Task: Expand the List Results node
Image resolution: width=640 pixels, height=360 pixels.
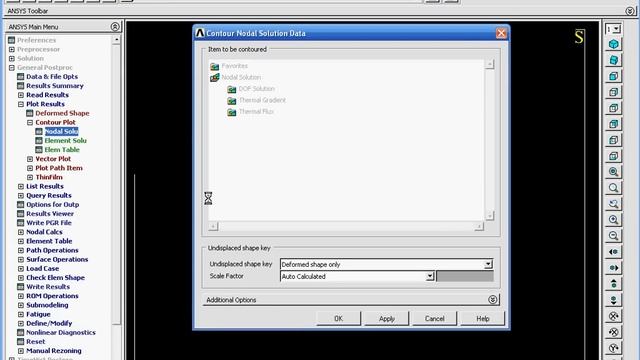Action: (x=21, y=187)
